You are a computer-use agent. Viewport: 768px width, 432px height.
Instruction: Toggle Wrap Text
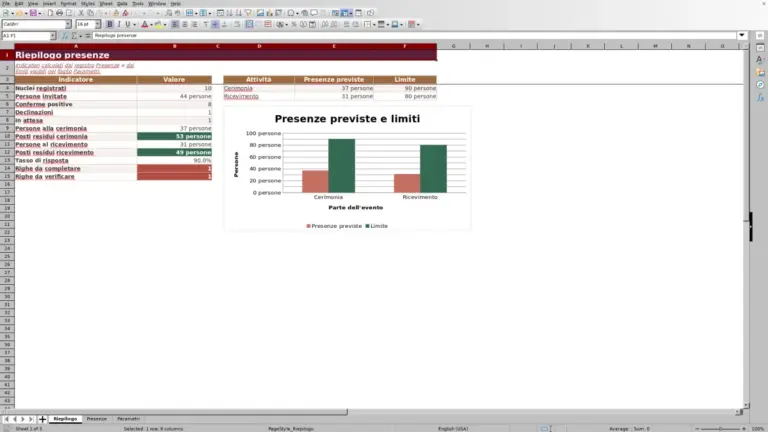237,24
